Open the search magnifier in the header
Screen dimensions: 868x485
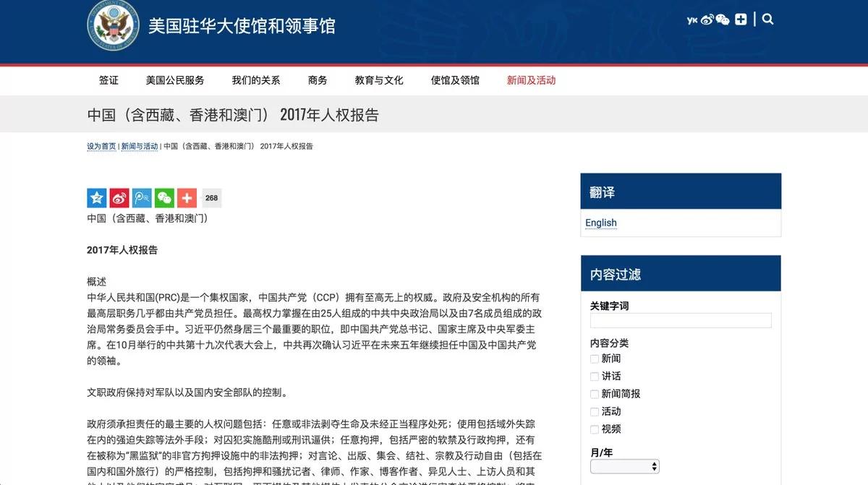768,20
